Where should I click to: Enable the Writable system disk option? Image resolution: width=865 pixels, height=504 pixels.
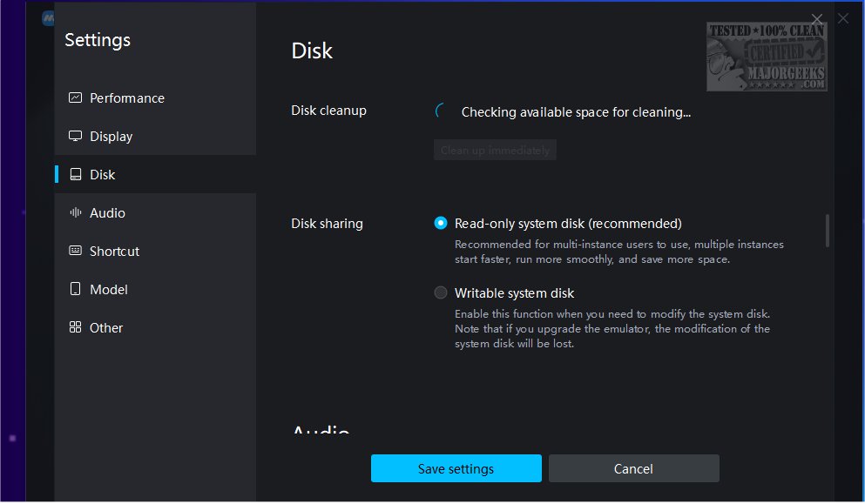tap(441, 293)
